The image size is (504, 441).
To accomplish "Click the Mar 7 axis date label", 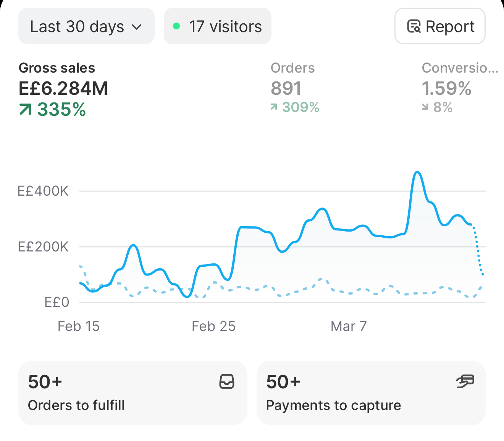I will coord(349,326).
